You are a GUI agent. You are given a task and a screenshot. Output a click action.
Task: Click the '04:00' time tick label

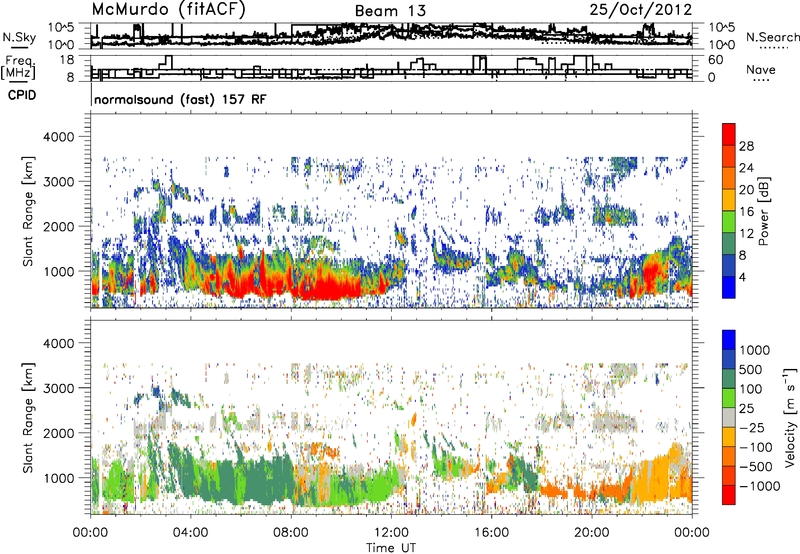[x=191, y=533]
